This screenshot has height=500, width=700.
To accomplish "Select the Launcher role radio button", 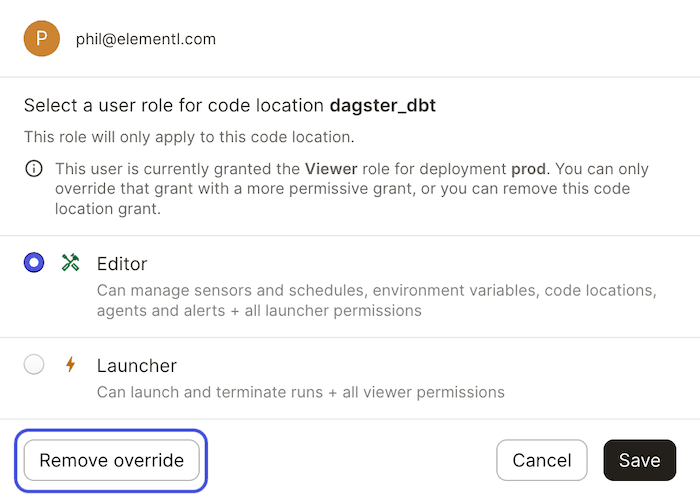I will click(34, 364).
